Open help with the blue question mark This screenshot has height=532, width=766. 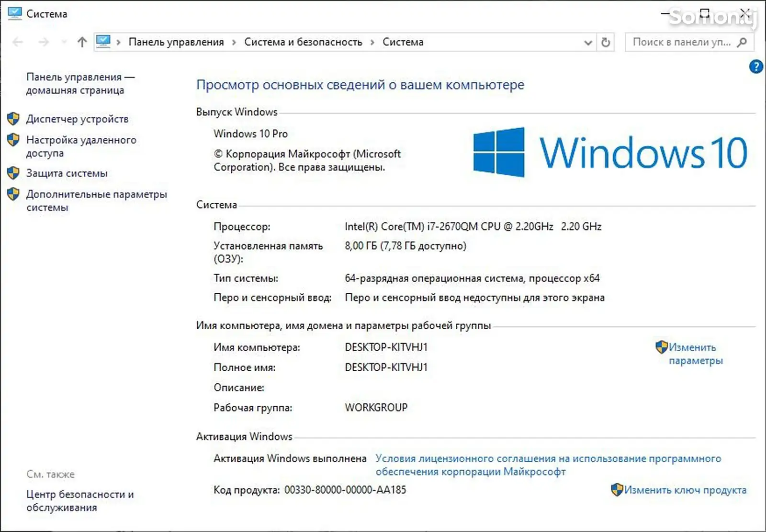click(x=756, y=66)
